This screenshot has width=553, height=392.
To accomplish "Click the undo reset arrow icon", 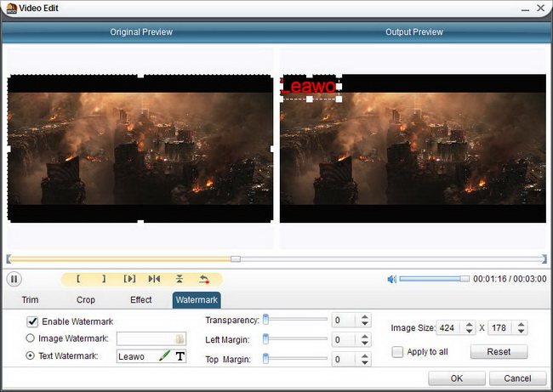I will [204, 279].
